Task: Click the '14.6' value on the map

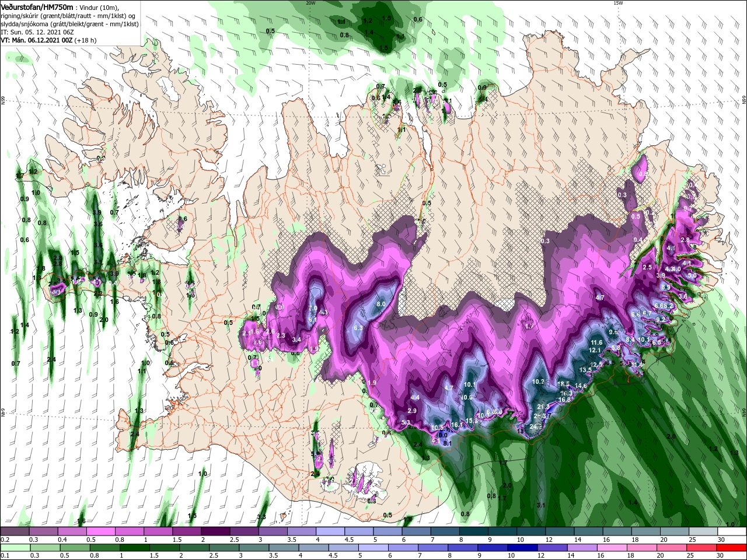Action: click(581, 386)
